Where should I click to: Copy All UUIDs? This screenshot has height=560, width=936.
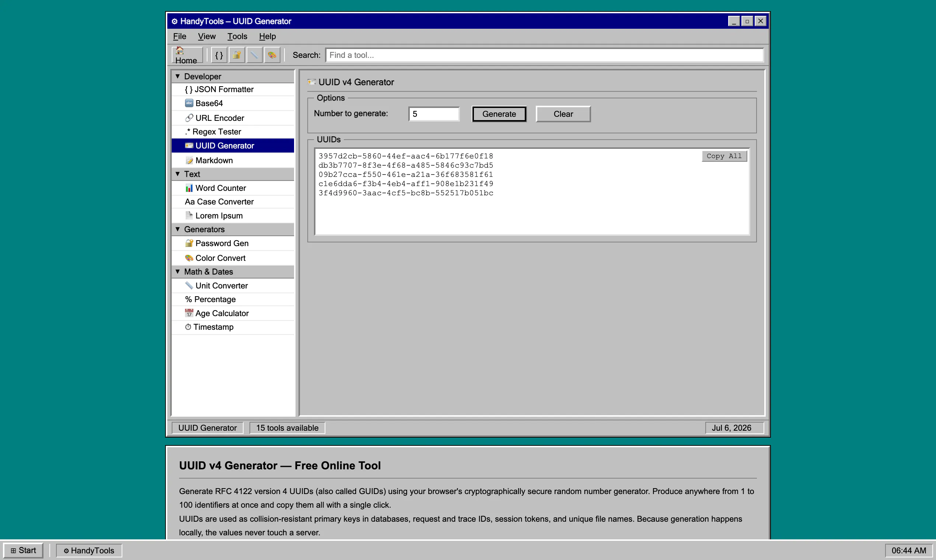click(724, 156)
